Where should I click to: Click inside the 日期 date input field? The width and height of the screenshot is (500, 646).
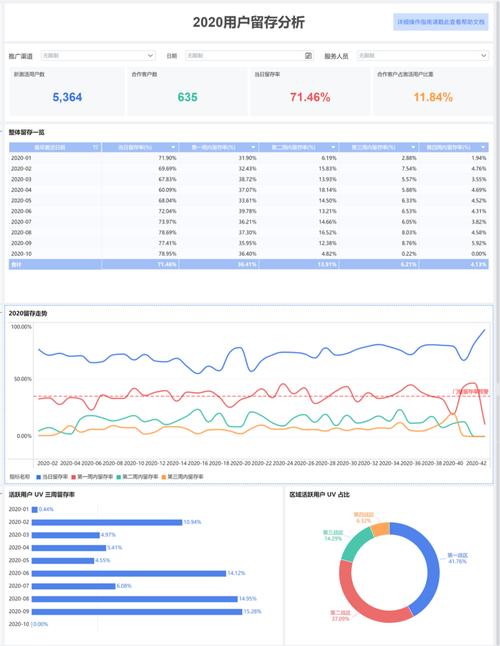(249, 55)
